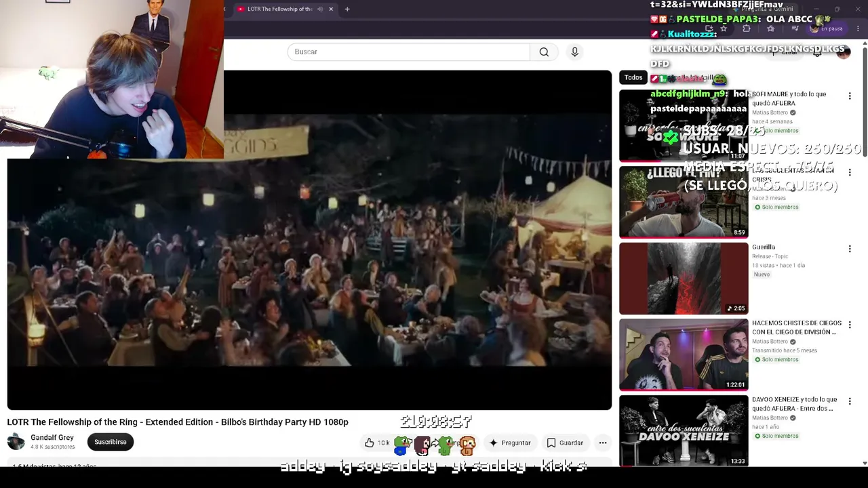
Task: Open options for HACEMOS CHISTES DE CIEGOS video
Action: click(850, 325)
